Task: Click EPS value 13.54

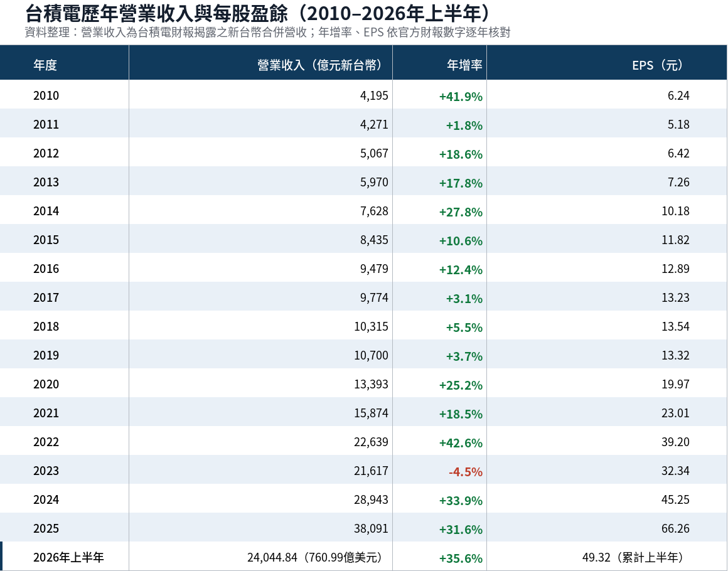Action: pyautogui.click(x=675, y=326)
